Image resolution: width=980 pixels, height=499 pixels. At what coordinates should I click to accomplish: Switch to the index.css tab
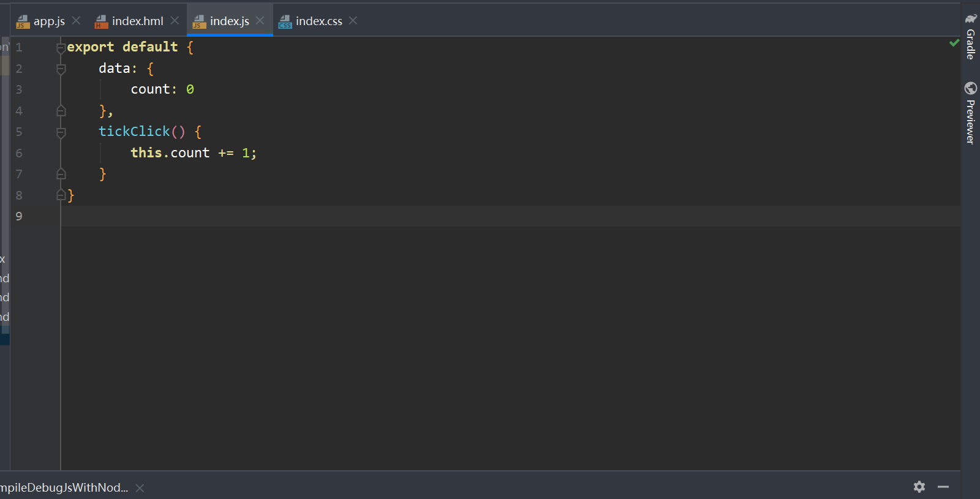pos(318,21)
